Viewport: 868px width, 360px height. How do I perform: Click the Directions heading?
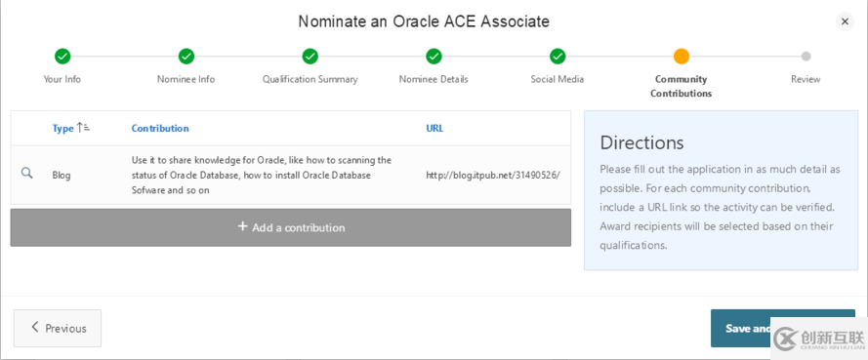(x=642, y=142)
